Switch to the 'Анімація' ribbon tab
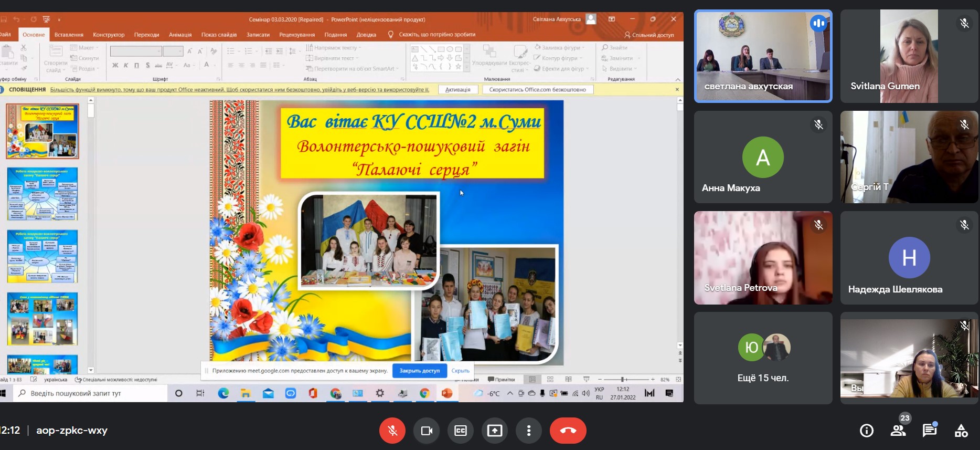Image resolution: width=980 pixels, height=450 pixels. [180, 35]
